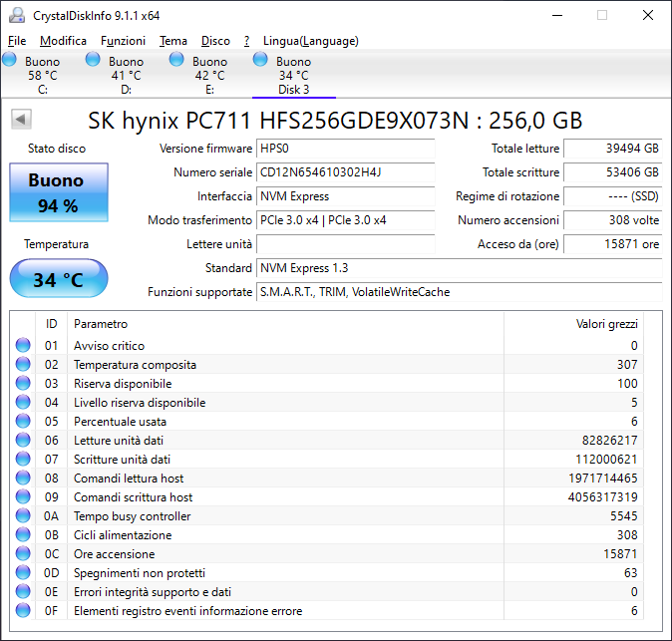
Task: Click the blue status orb for C:
Action: 9,59
